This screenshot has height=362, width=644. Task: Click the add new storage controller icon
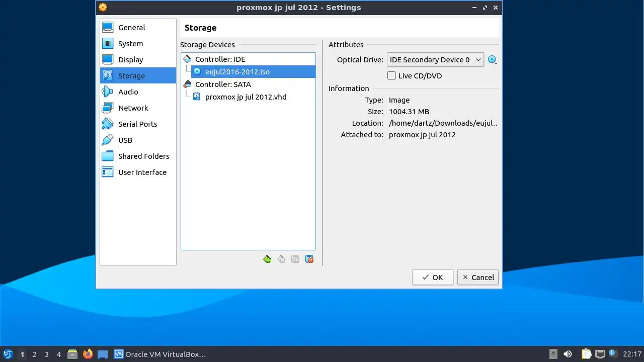[267, 259]
